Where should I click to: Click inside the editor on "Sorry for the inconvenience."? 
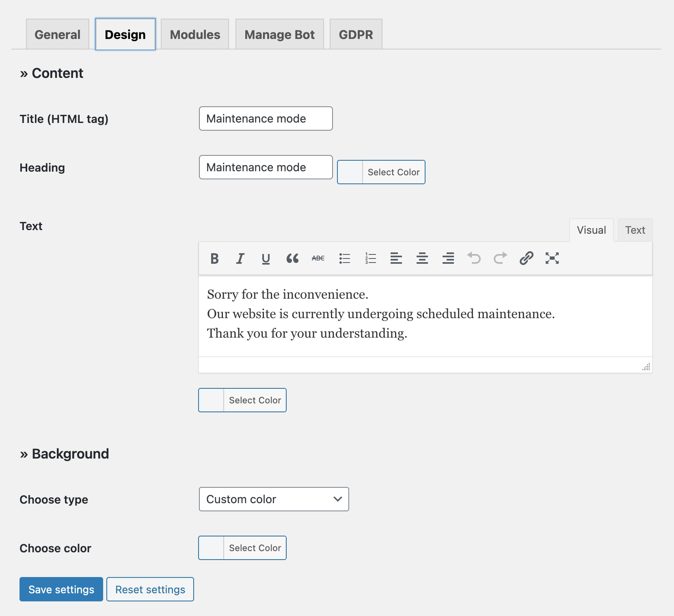(x=287, y=294)
